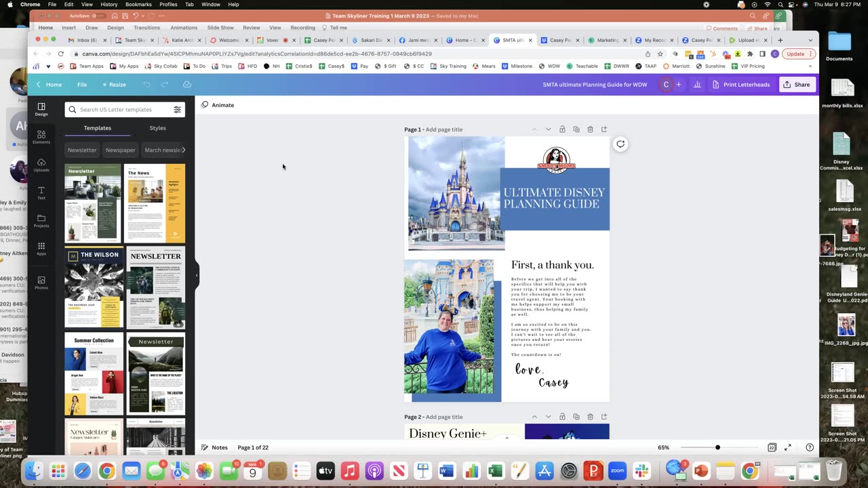Select The Wilson template thumbnail
Viewport: 868px width, 488px height.
click(94, 287)
